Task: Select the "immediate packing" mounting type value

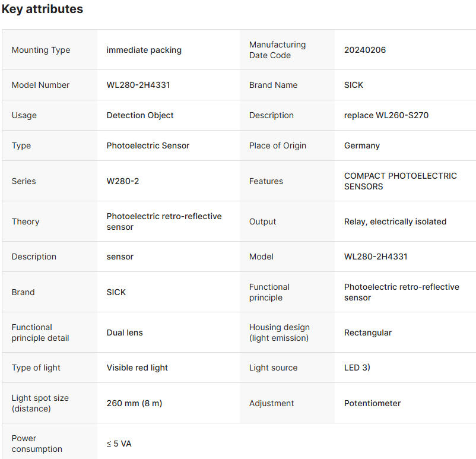Action: (x=144, y=50)
